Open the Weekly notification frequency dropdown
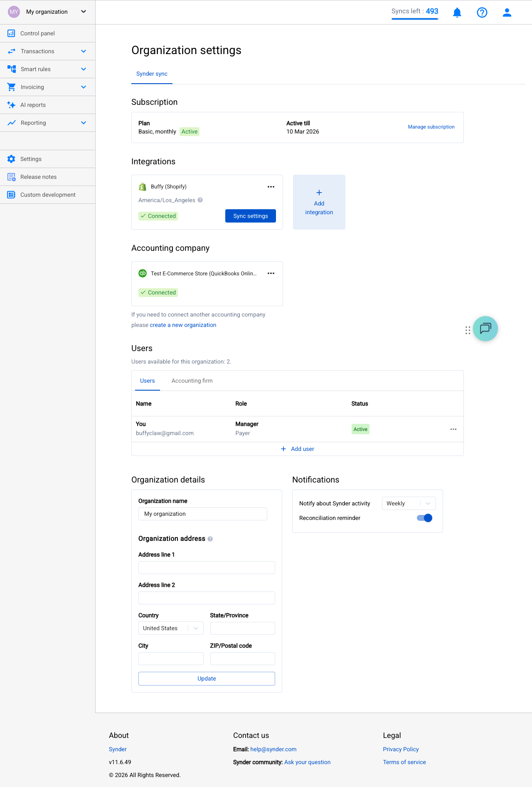532x787 pixels. tap(409, 503)
